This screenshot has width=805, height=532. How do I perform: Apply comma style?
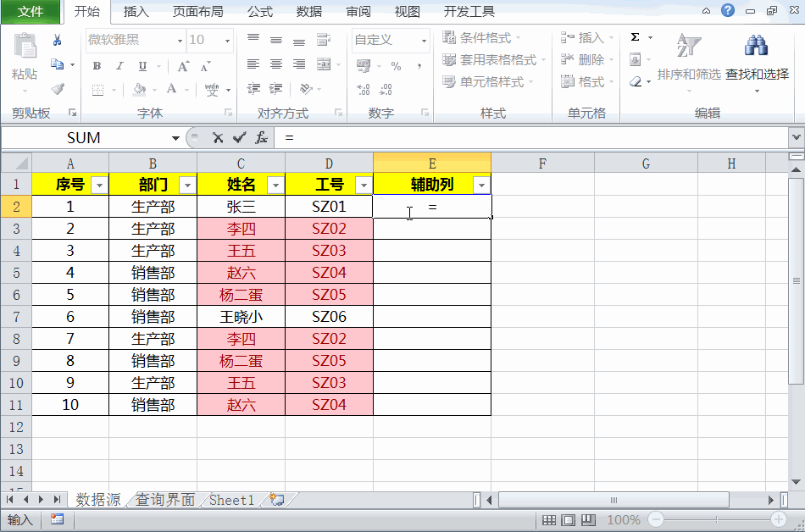(x=419, y=66)
